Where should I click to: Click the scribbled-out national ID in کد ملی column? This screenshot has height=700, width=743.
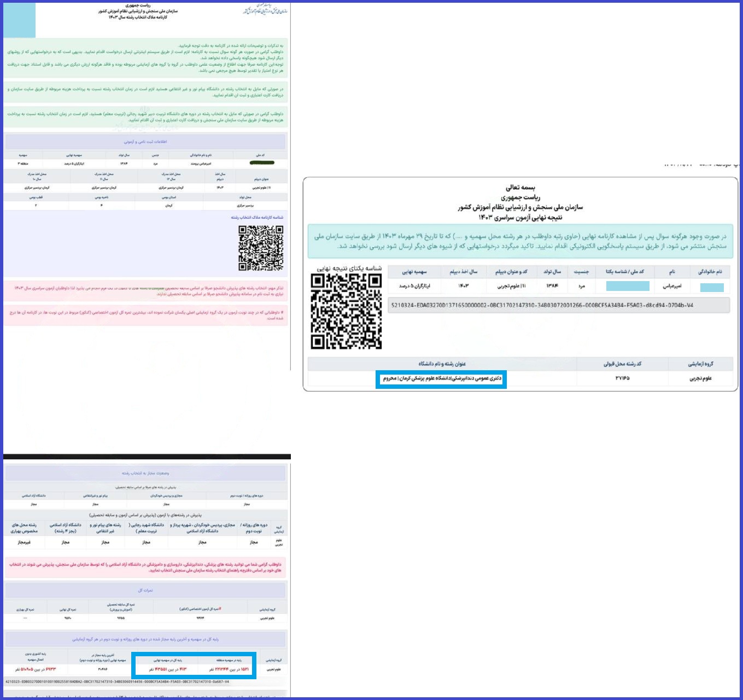click(x=261, y=163)
